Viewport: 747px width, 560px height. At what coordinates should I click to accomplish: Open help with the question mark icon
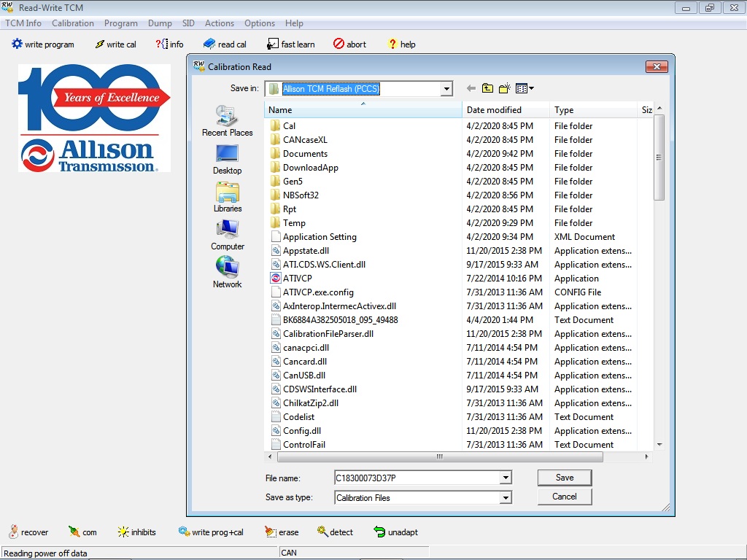click(x=392, y=44)
